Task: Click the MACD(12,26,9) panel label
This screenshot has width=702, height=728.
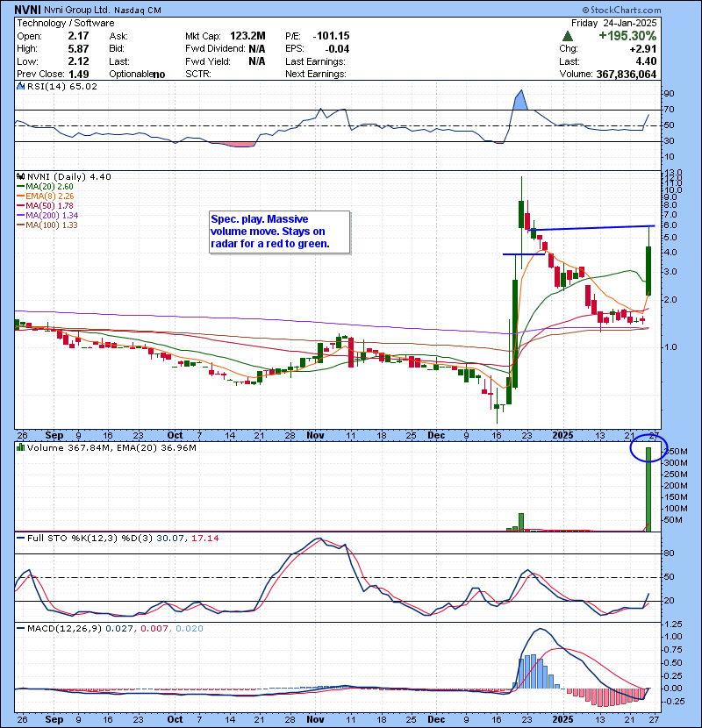Action: (x=64, y=628)
